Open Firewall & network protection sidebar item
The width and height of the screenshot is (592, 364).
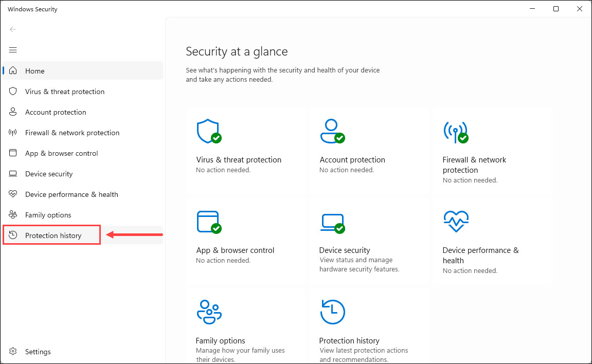coord(72,133)
